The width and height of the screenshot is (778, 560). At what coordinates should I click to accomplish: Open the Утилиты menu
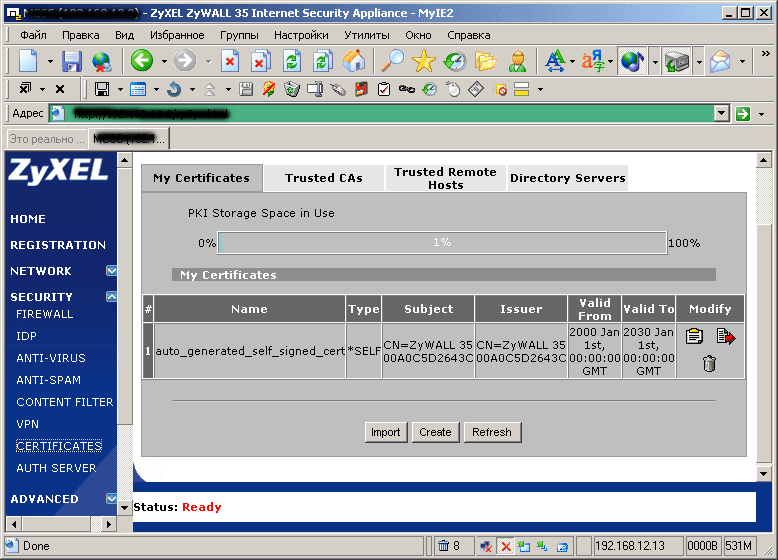(x=367, y=35)
